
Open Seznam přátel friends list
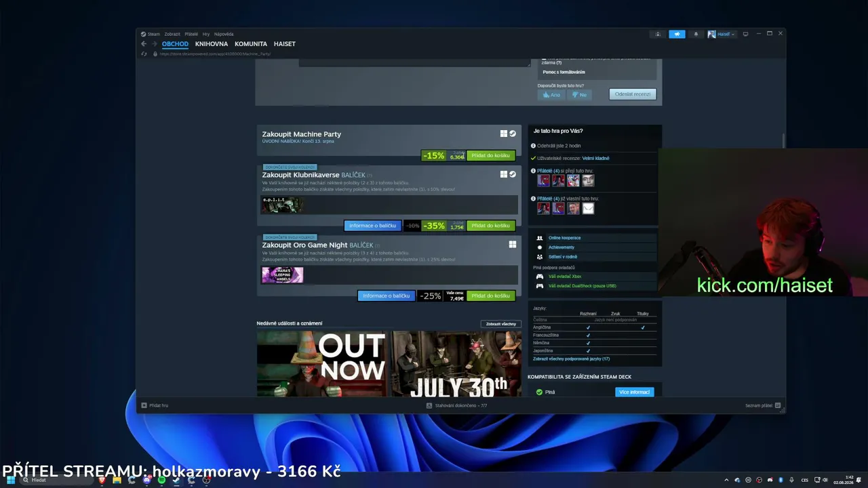(x=763, y=405)
